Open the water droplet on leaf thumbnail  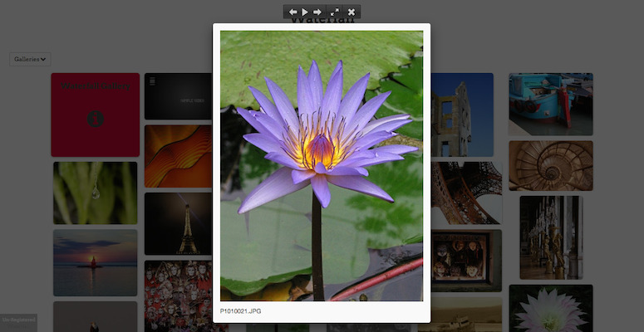95,193
